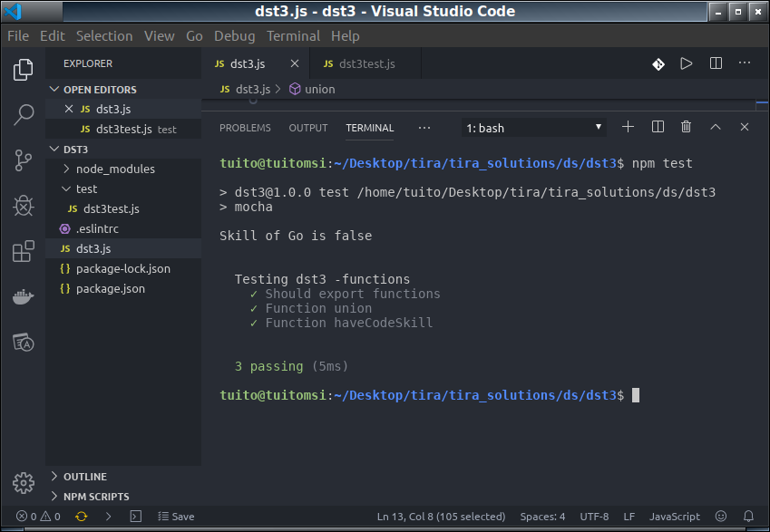Toggle maximized panel size with up chevron

coord(716,127)
